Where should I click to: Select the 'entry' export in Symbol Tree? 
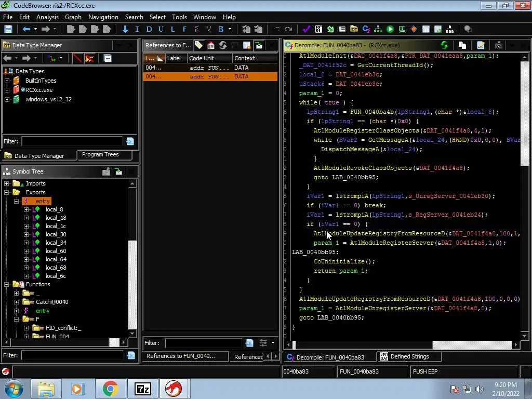pos(43,201)
